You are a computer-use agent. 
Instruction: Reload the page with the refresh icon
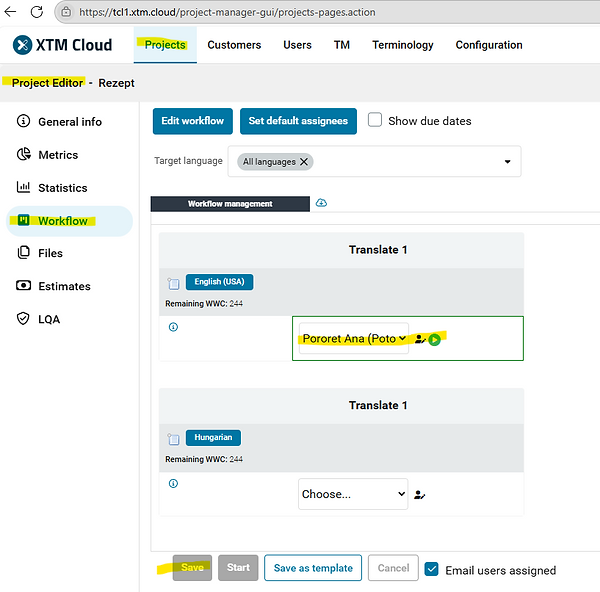[x=37, y=12]
